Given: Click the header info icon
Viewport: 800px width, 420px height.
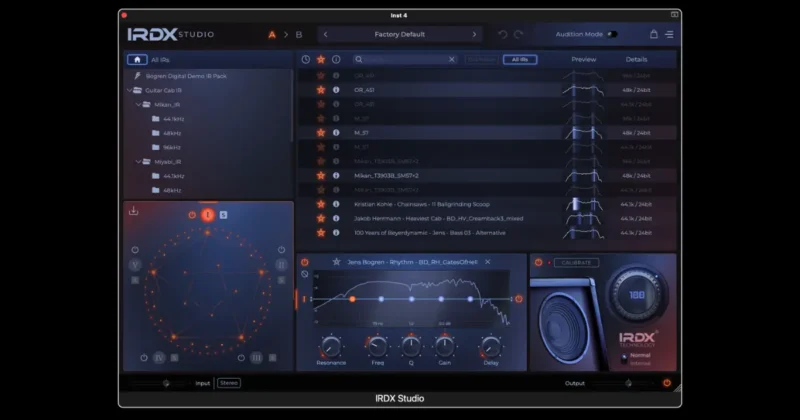Looking at the screenshot, I should (x=336, y=60).
